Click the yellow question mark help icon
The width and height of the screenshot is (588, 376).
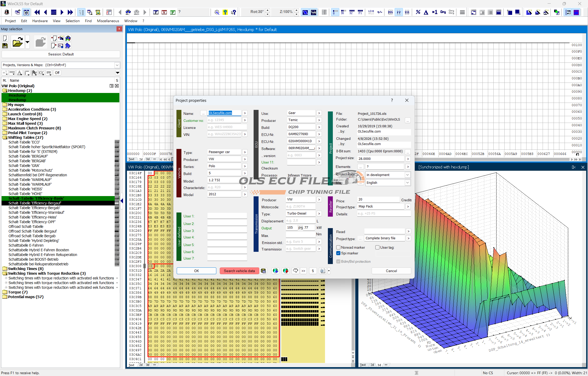tap(225, 12)
